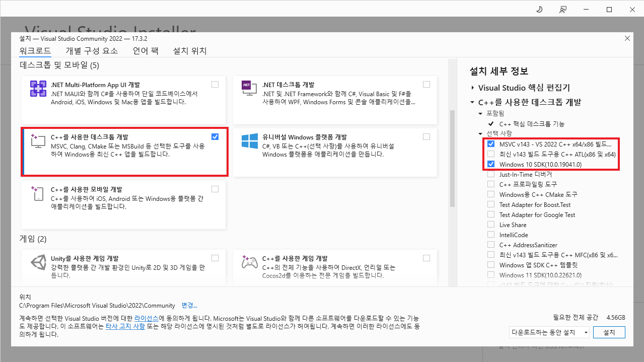Click the Unity game development icon

(x=38, y=263)
